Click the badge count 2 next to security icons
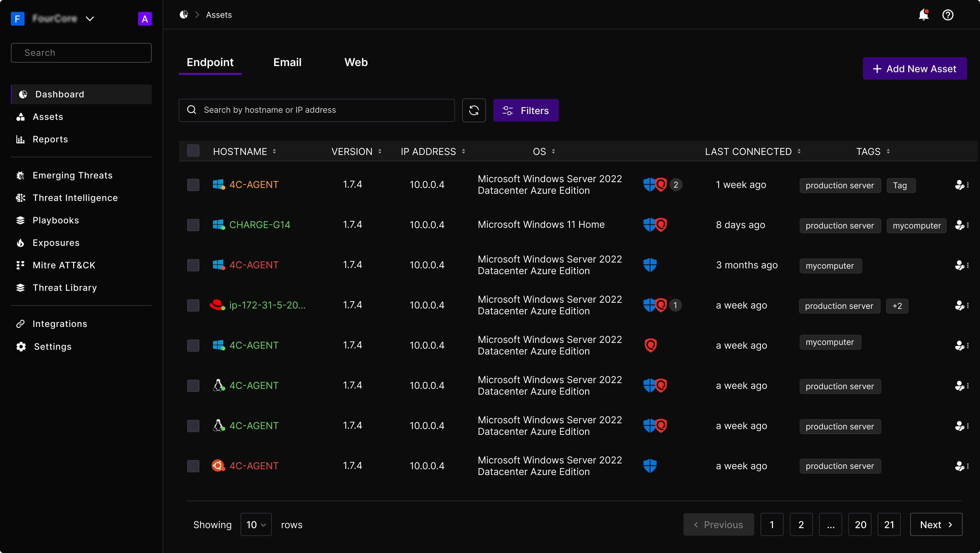Viewport: 980px width, 553px height. coord(676,185)
